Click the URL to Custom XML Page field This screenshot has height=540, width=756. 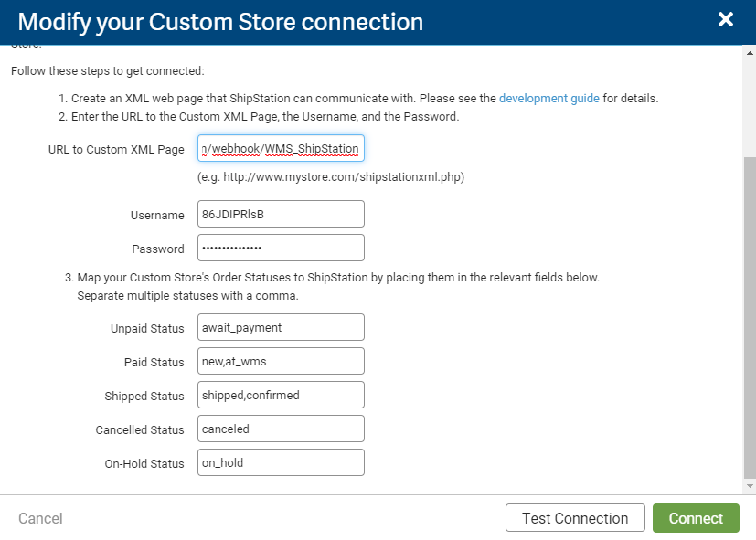pyautogui.click(x=281, y=148)
